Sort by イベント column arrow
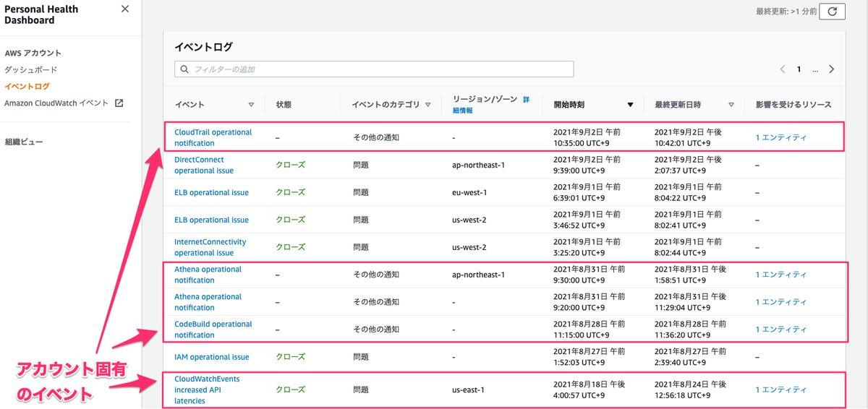This screenshot has width=868, height=409. (251, 105)
